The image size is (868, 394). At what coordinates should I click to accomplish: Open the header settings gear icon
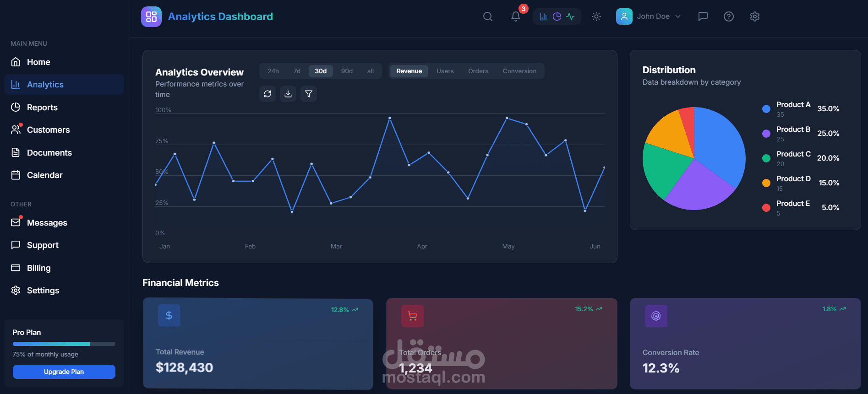pos(755,16)
